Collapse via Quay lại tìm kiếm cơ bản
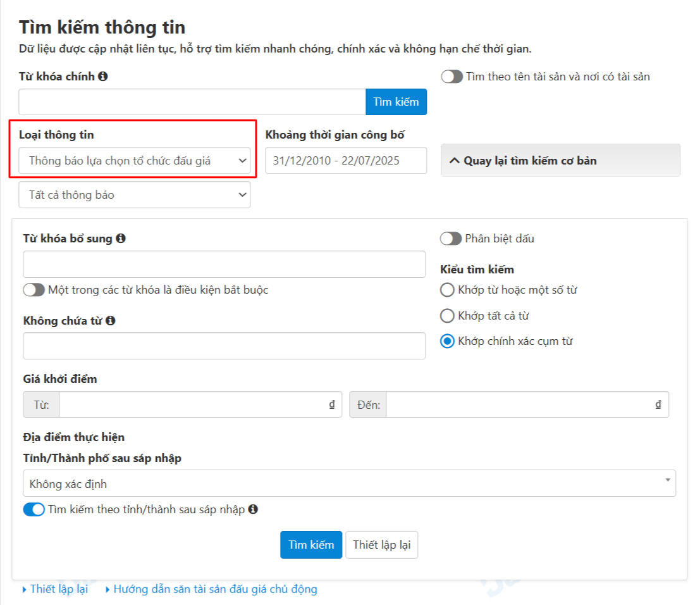The image size is (700, 605). click(560, 160)
